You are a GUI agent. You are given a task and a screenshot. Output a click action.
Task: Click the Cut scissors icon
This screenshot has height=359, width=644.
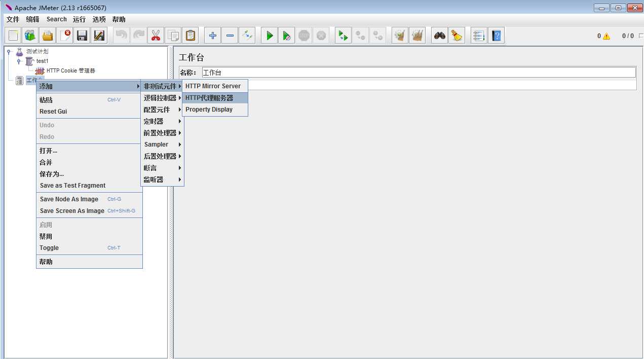pos(156,35)
